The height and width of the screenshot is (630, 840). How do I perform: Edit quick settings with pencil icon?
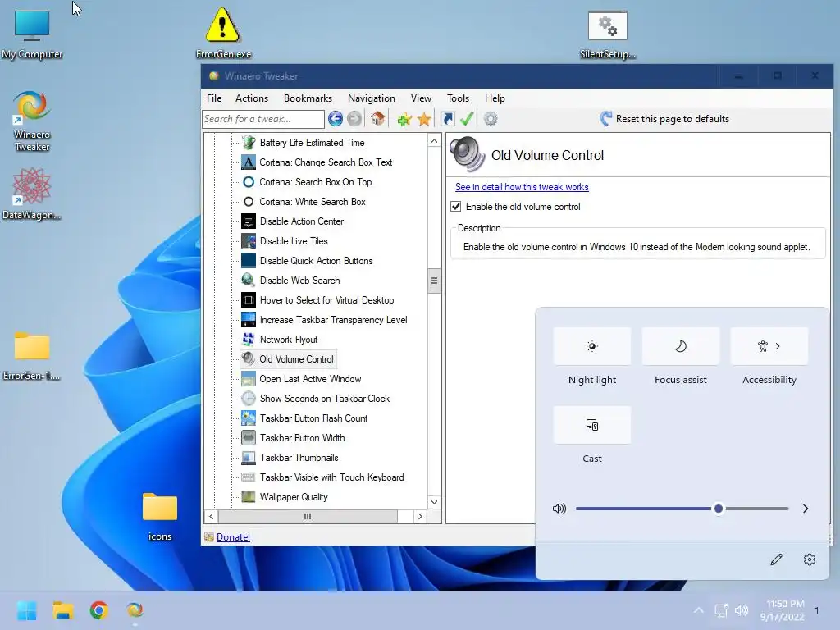click(x=776, y=559)
